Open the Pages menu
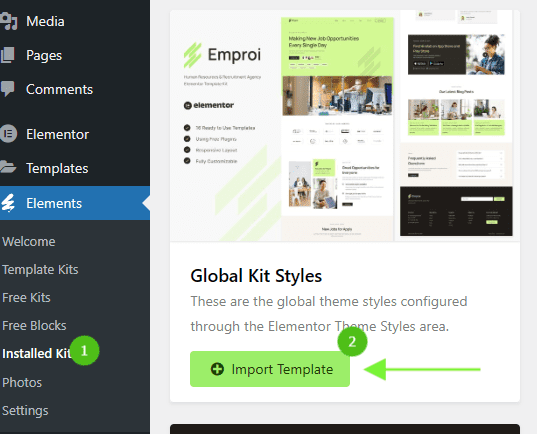The height and width of the screenshot is (434, 537). click(44, 55)
